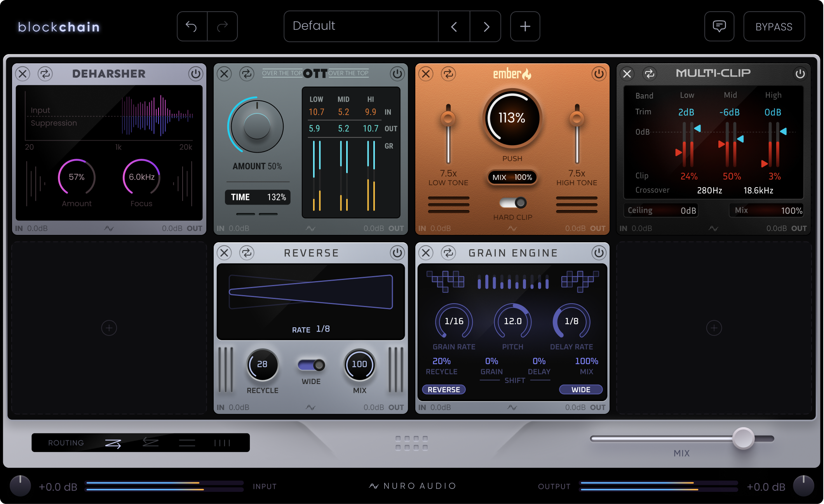Toggle the Hard Clip switch in Ember
The image size is (824, 504).
(x=512, y=203)
